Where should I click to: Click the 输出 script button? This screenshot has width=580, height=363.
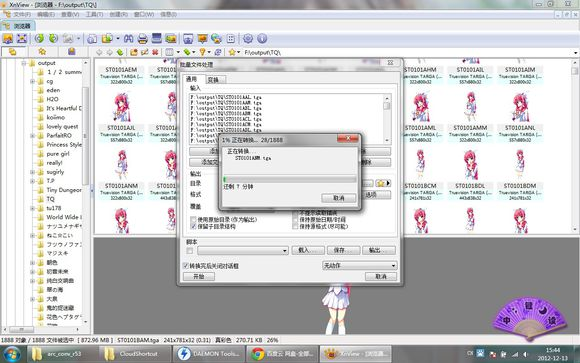(x=379, y=251)
